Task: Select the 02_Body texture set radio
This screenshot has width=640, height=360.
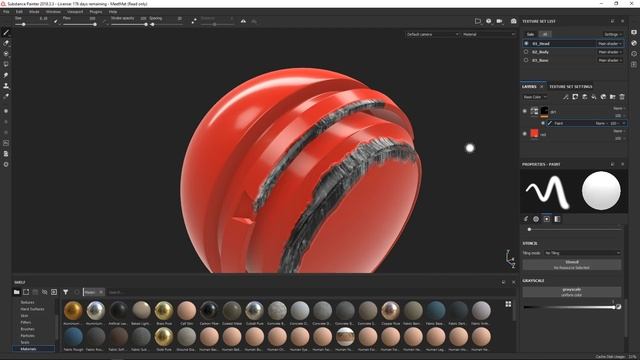Action: point(526,52)
